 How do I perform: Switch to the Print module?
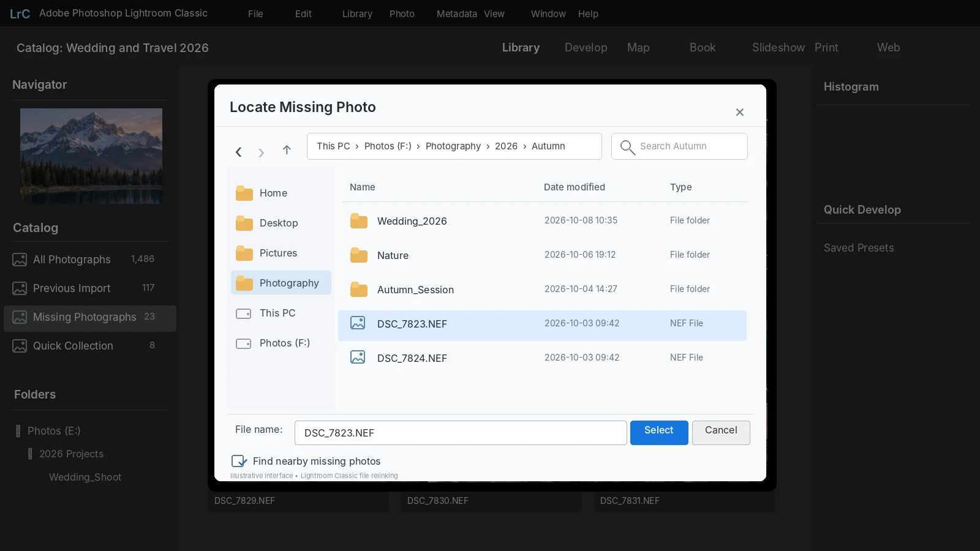pyautogui.click(x=826, y=48)
